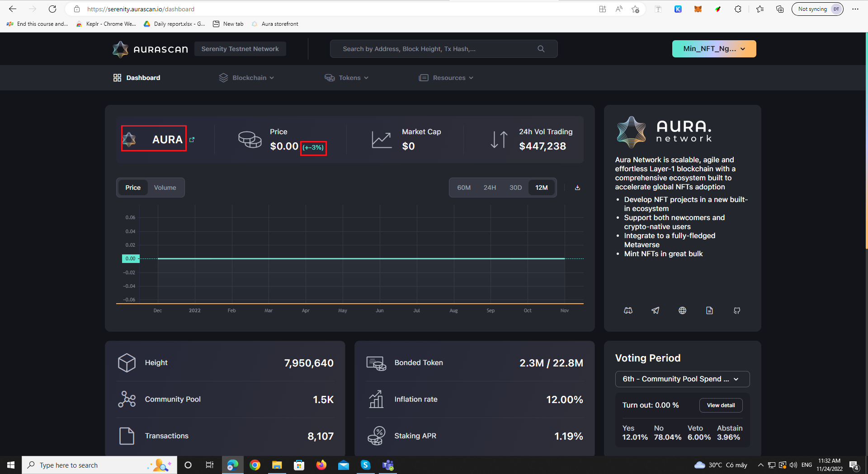Click the AURASCAN logo

click(x=150, y=49)
